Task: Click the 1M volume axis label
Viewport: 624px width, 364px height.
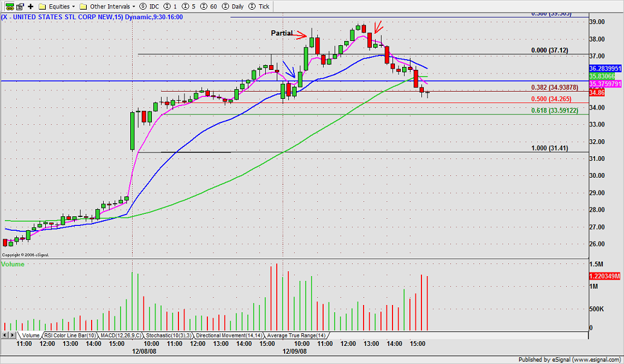Action: coord(593,286)
